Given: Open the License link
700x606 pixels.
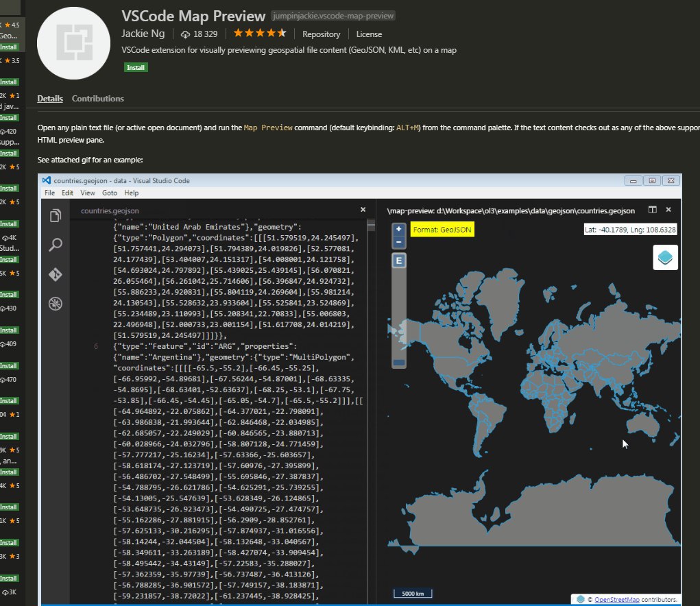Looking at the screenshot, I should 369,34.
